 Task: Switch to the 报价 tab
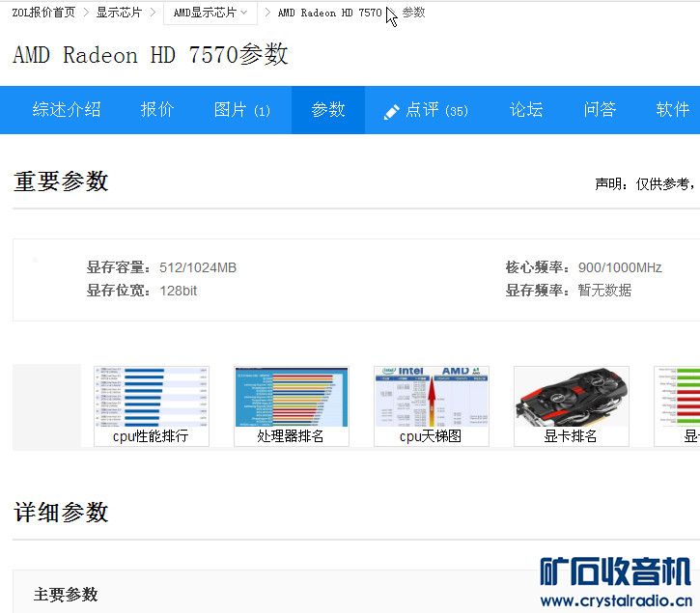pos(157,109)
